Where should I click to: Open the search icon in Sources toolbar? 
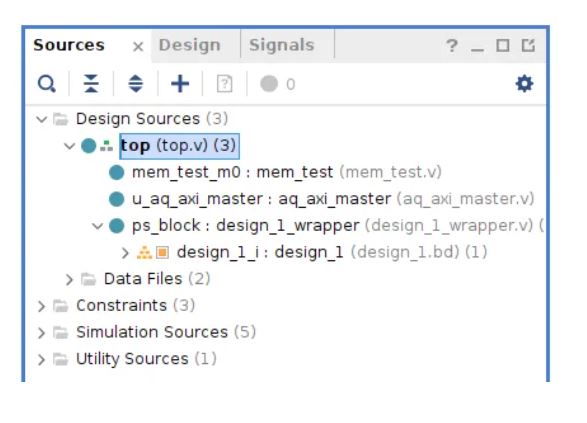(46, 83)
